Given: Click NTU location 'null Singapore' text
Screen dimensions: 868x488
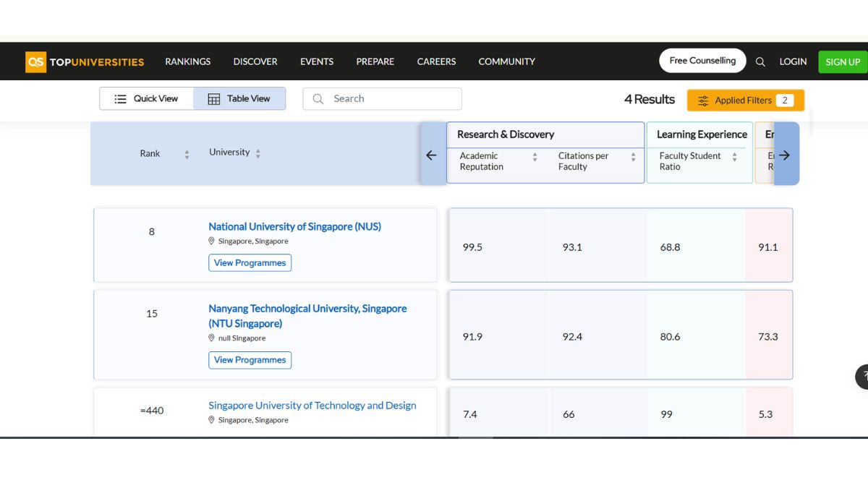Looking at the screenshot, I should 242,338.
